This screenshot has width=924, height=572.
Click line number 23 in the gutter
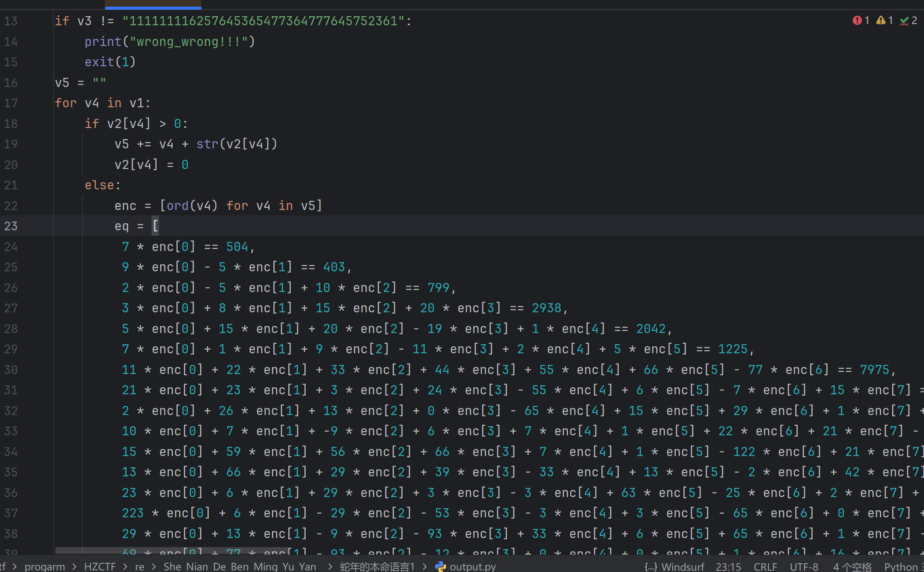tap(11, 226)
